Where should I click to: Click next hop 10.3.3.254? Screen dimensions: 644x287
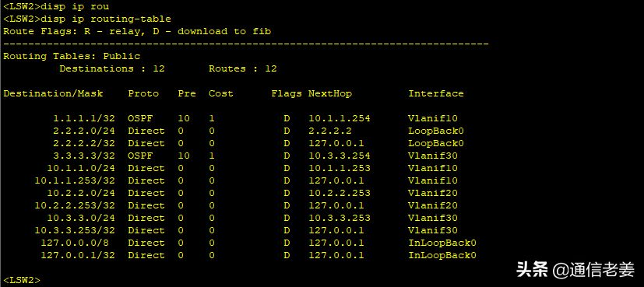(340, 156)
